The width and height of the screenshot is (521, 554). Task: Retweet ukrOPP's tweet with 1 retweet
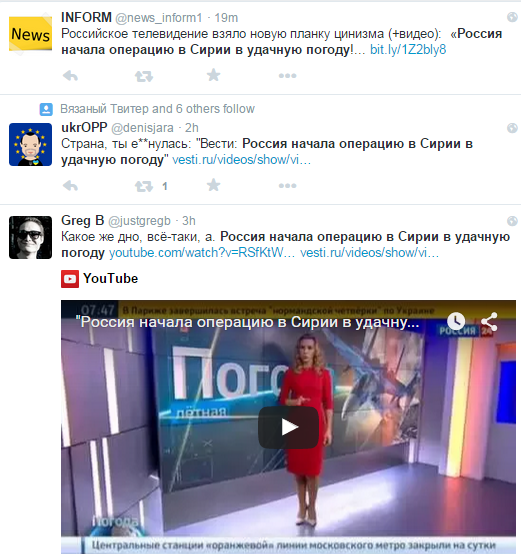tap(144, 186)
